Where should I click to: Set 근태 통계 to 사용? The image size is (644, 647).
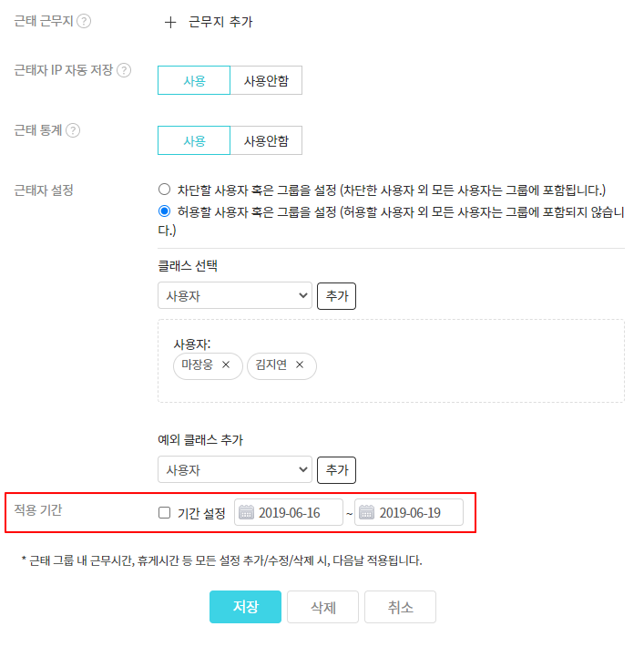(x=194, y=140)
